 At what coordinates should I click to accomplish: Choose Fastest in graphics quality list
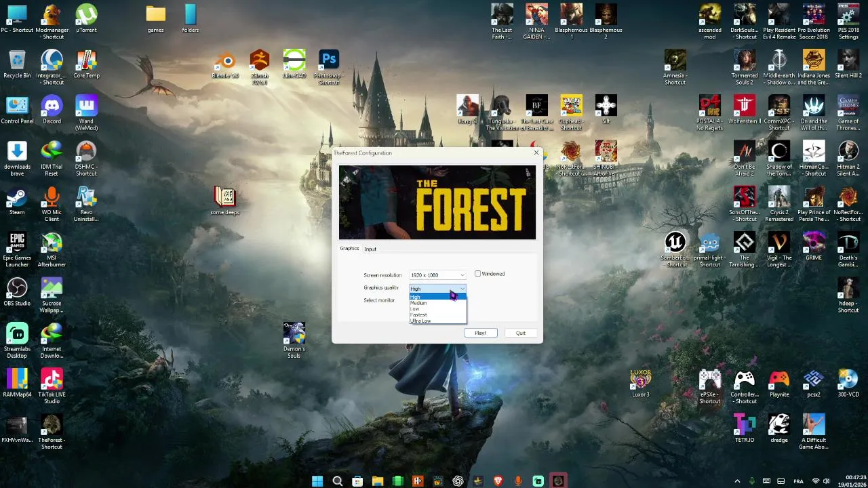pos(437,315)
